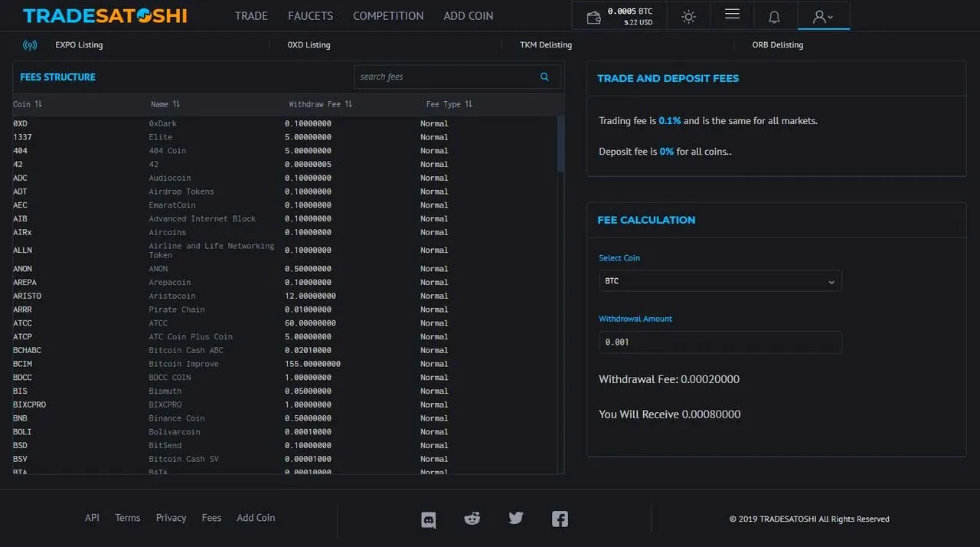Screen dimensions: 980x547
Task: Click the 0XD Listing announcement
Action: 309,45
